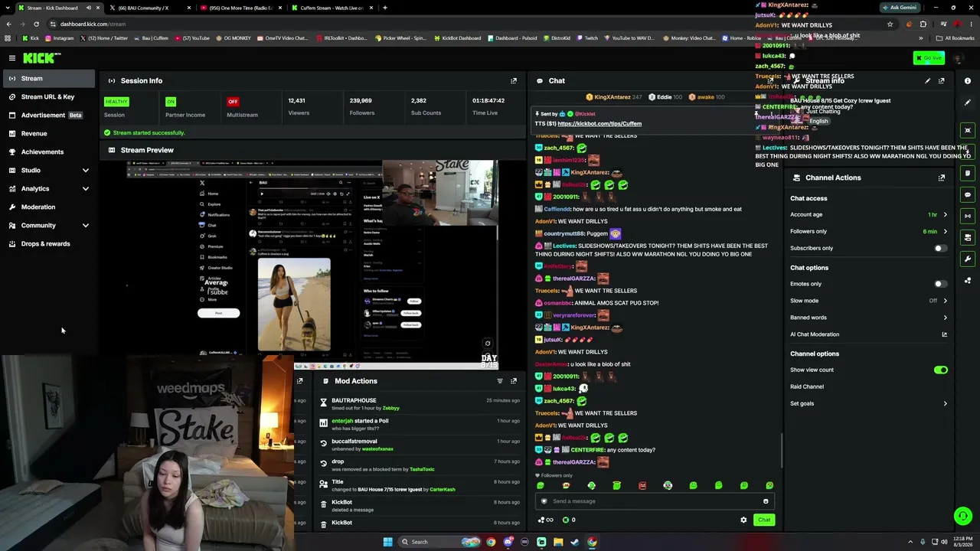Viewport: 980px width, 551px height.
Task: Select Stream in the sidebar
Action: tap(49, 78)
